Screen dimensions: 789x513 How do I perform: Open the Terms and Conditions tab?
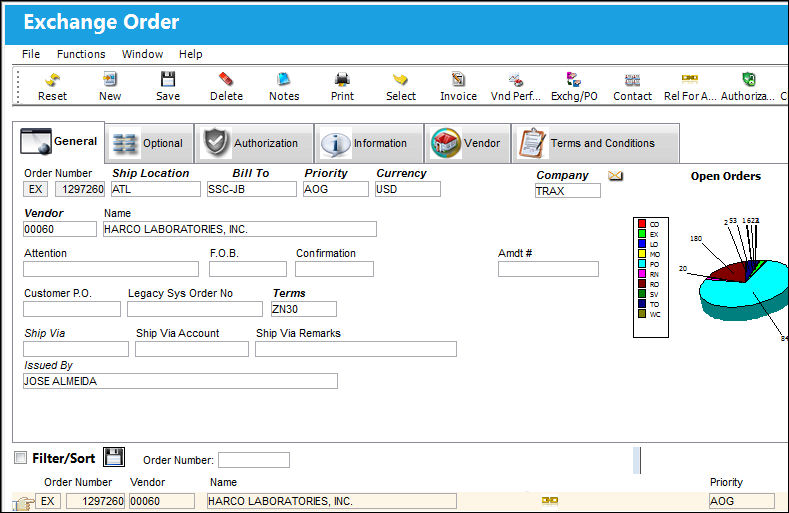click(x=595, y=143)
